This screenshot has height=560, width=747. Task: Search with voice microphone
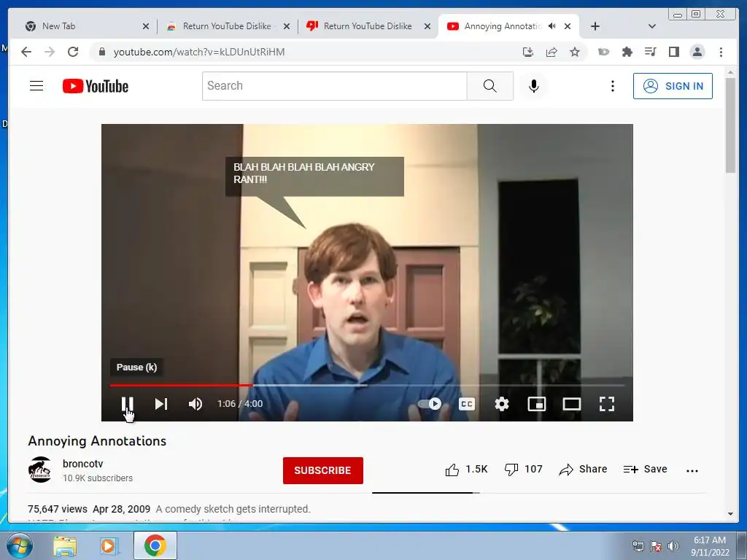tap(533, 86)
